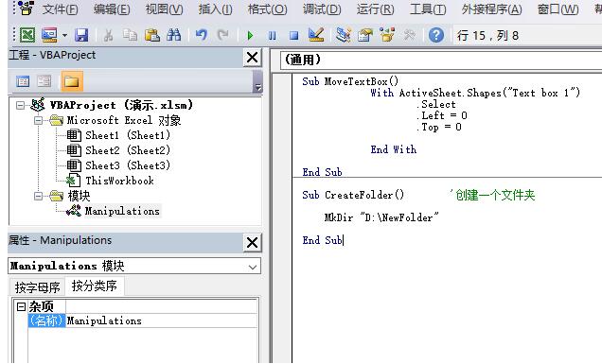Screen dimensions: 602x364
Task: Open the Object Browser icon
Action: (x=387, y=35)
